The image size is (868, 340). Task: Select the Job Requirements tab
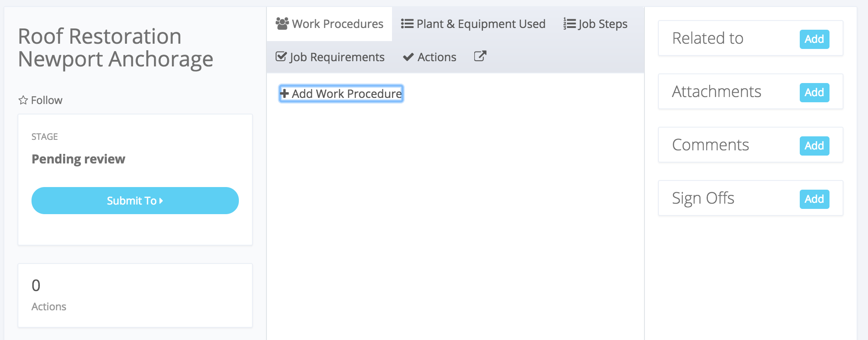coord(330,57)
